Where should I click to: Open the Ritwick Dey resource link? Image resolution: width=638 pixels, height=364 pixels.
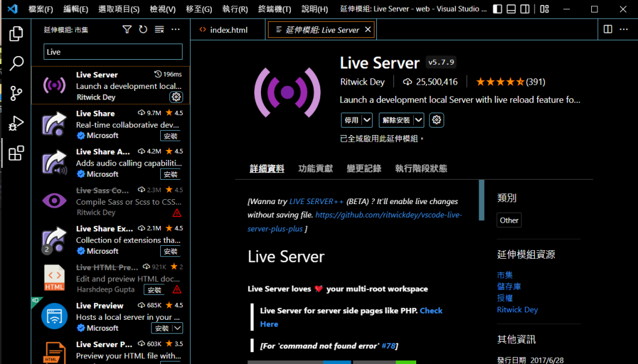[517, 310]
